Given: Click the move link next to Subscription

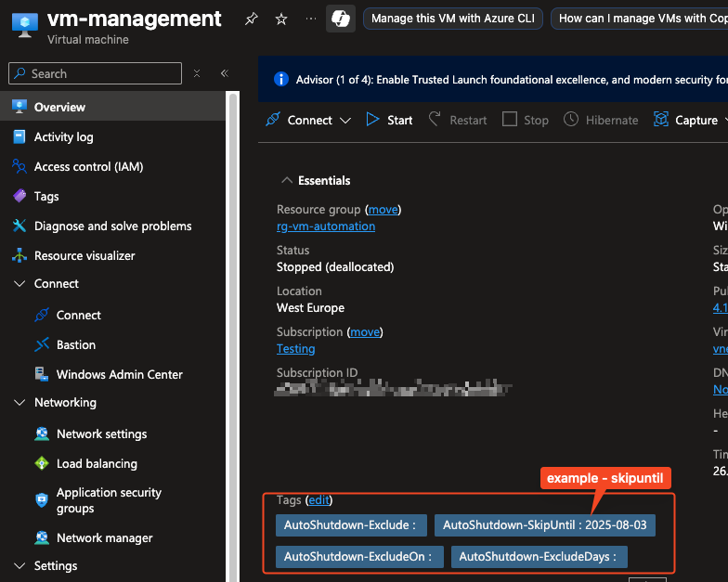Looking at the screenshot, I should coord(365,332).
